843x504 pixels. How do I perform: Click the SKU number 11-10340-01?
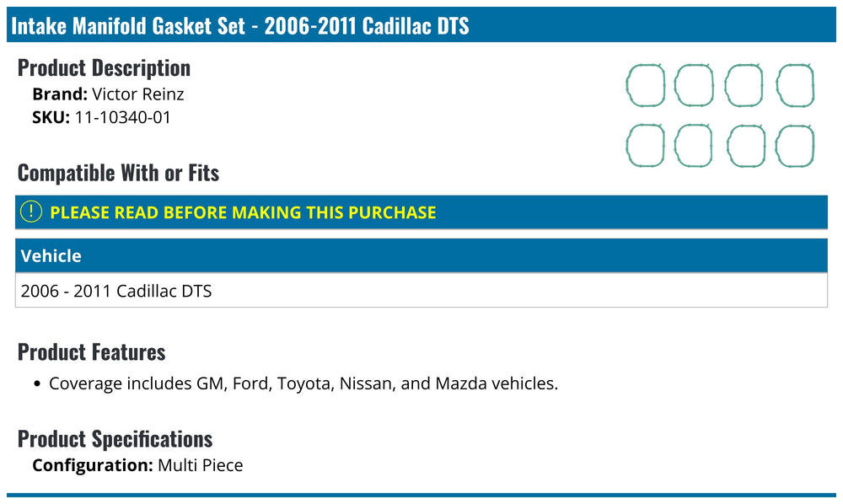(x=122, y=118)
